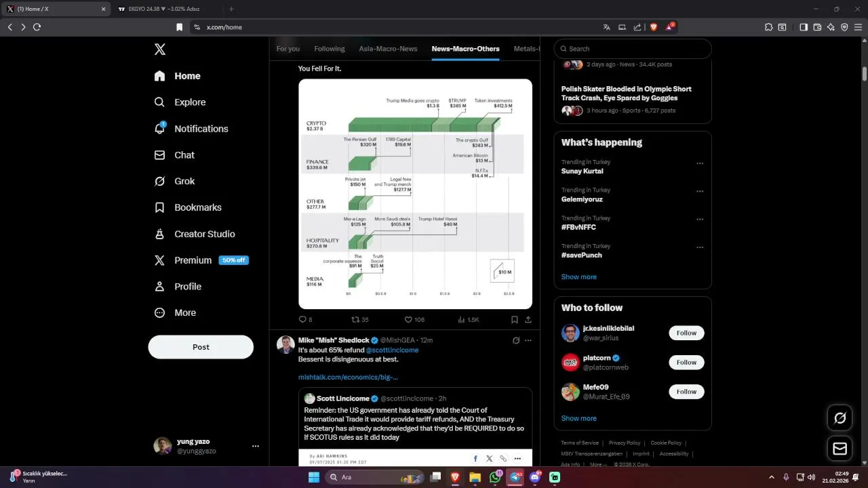Follow jr.kesinliklebilal

click(x=686, y=333)
